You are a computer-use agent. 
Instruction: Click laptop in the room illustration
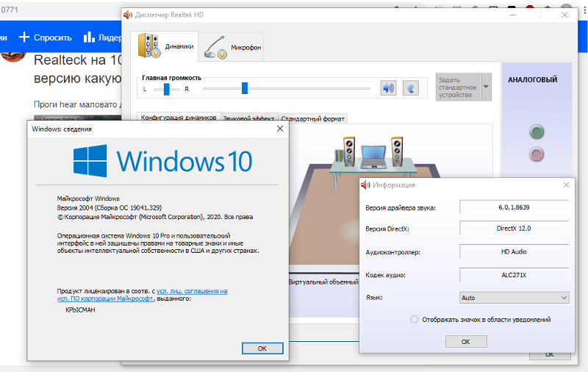(x=373, y=157)
